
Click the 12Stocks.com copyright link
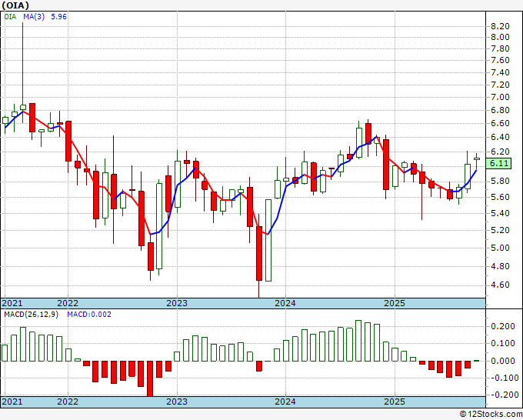tap(491, 415)
